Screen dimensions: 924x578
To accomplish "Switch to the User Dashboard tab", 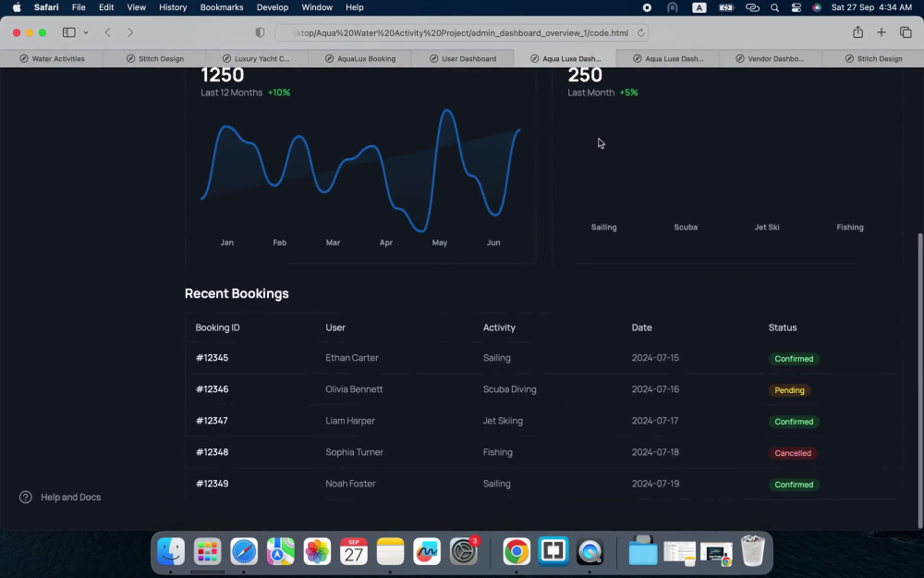I will coord(463,58).
